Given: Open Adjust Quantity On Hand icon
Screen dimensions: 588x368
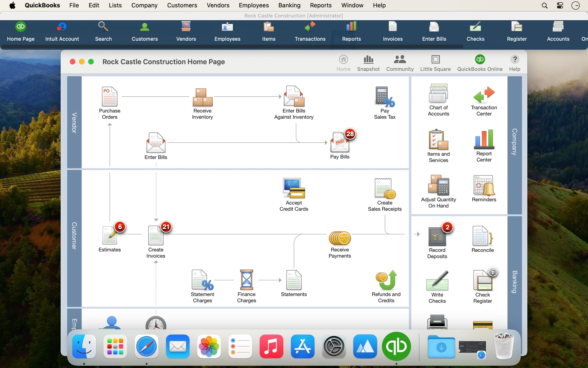Looking at the screenshot, I should pyautogui.click(x=438, y=185).
